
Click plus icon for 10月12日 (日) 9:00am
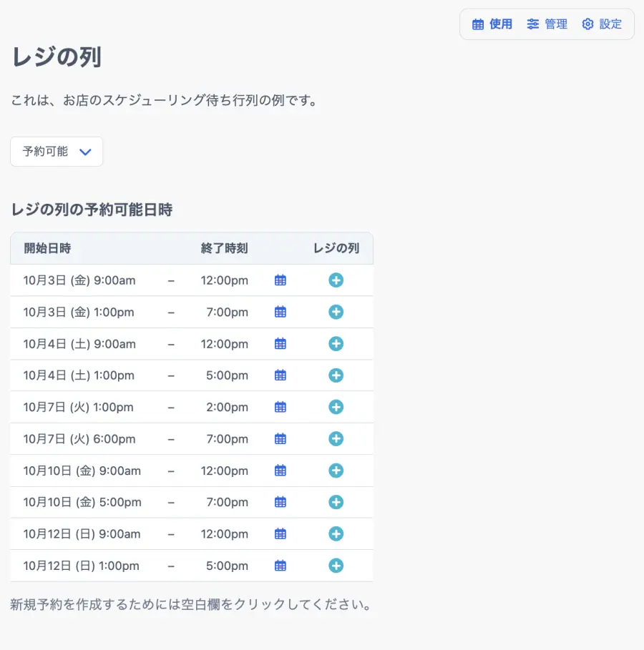tap(336, 533)
